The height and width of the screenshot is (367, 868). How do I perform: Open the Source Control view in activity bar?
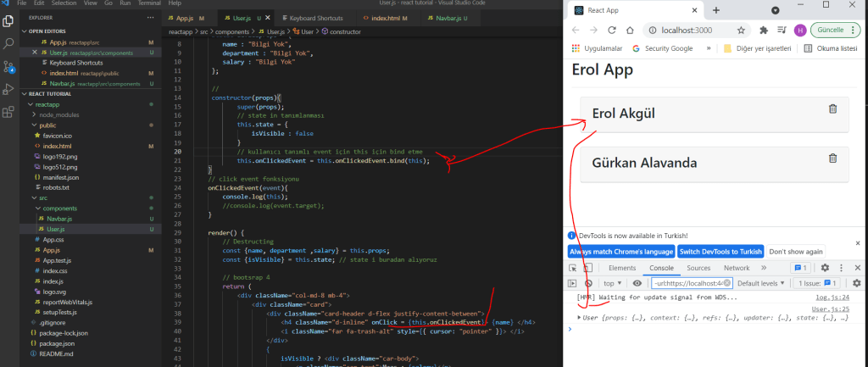tap(9, 66)
